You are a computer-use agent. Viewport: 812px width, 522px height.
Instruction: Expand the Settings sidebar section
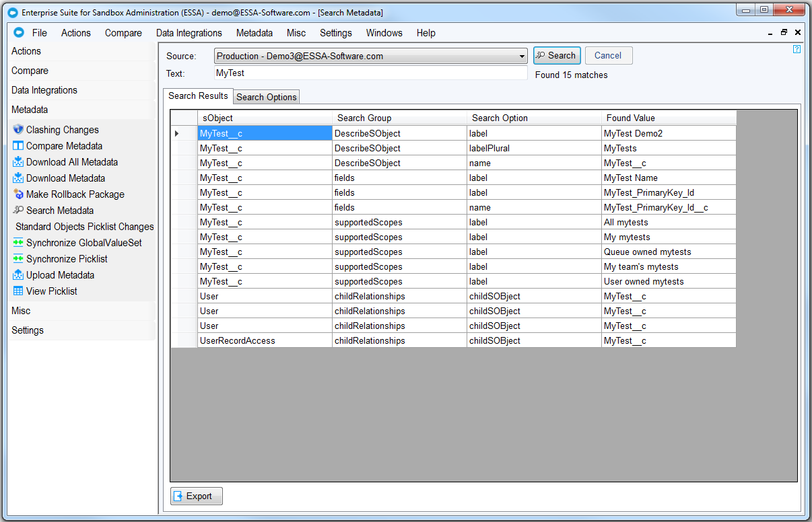coord(81,330)
